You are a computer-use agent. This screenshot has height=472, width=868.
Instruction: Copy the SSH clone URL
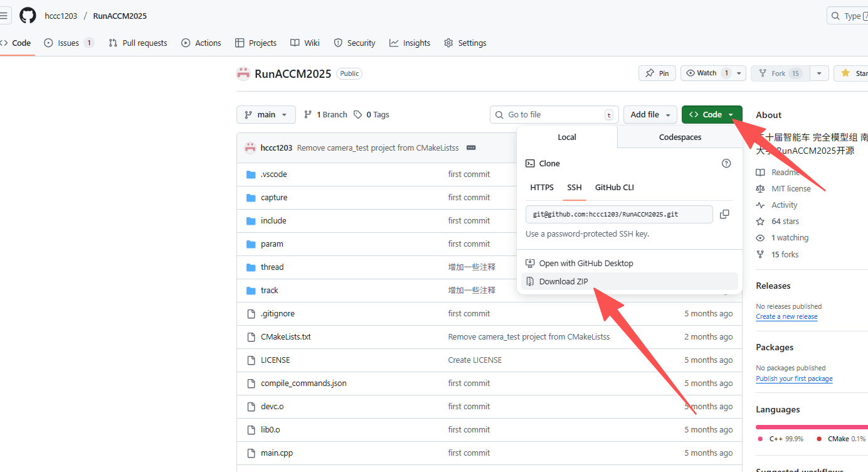point(724,215)
